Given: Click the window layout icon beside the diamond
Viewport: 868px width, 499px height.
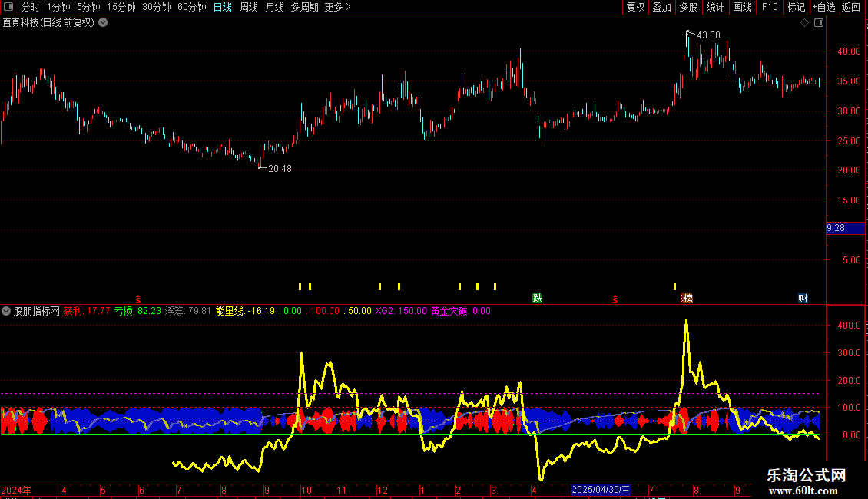Looking at the screenshot, I should click(819, 23).
